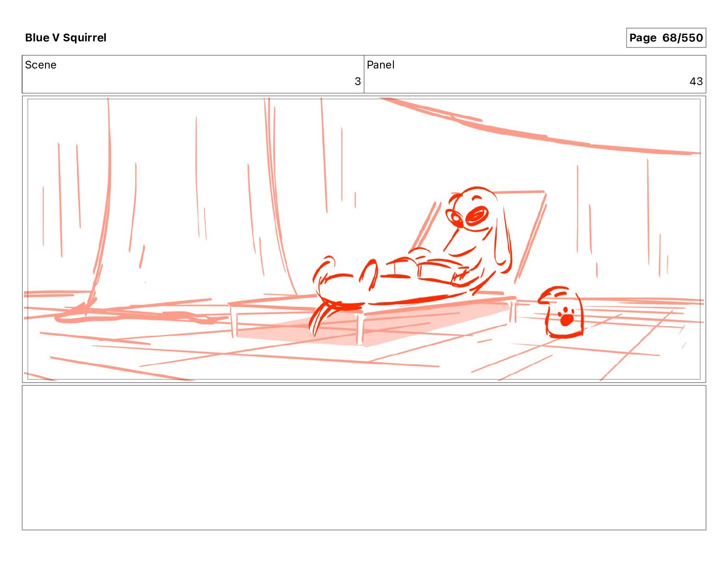728x563 pixels.
Task: Click the panel number '43'
Action: coord(696,81)
